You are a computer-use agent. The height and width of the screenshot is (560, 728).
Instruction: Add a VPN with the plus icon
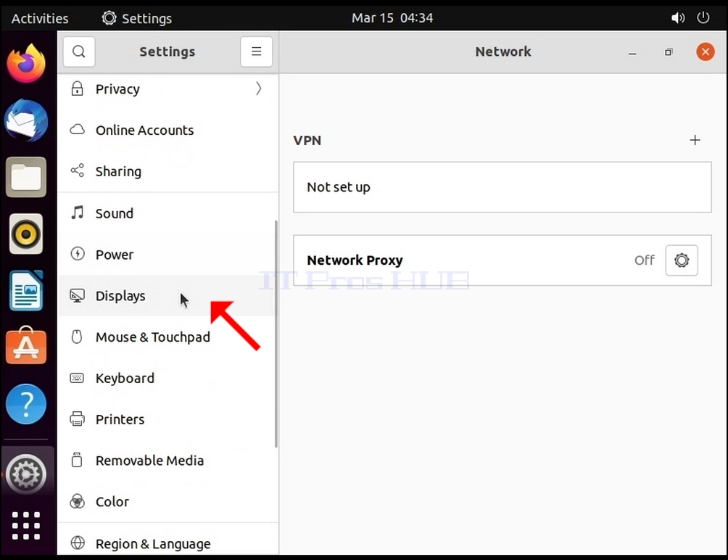pos(695,140)
